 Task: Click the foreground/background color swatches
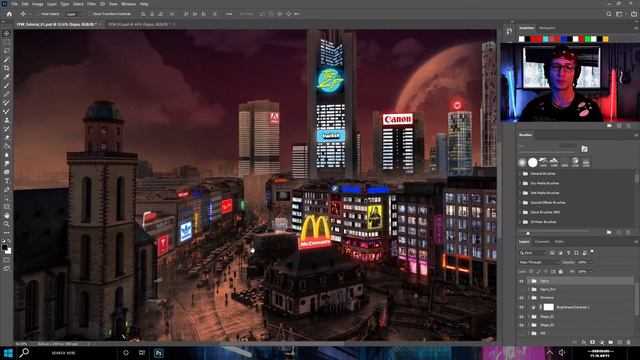[x=7, y=249]
